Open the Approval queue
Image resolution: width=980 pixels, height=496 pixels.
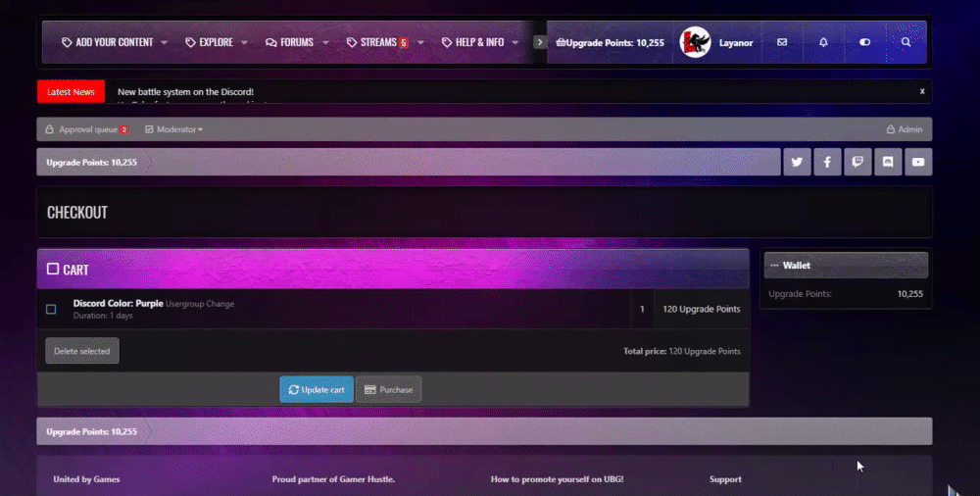(87, 129)
